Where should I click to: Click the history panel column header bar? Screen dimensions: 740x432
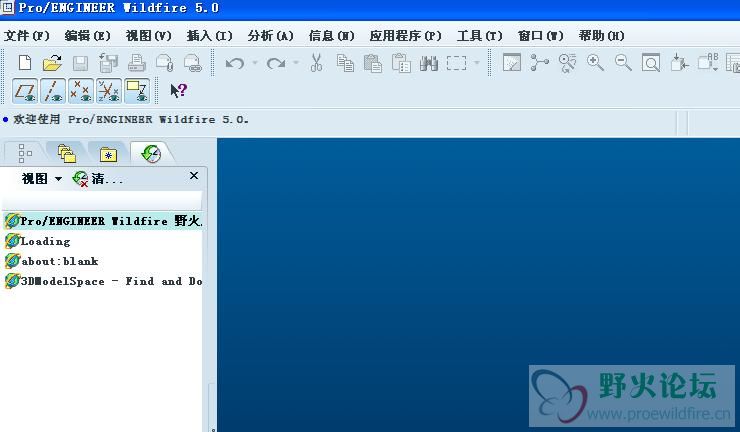(102, 200)
